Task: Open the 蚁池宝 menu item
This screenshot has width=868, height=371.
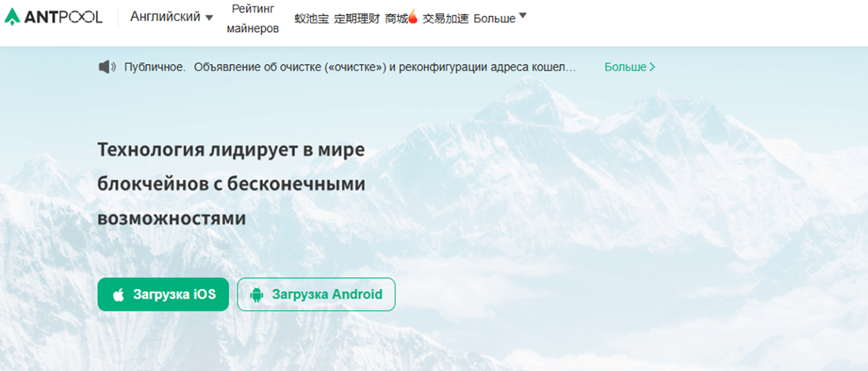Action: 311,18
